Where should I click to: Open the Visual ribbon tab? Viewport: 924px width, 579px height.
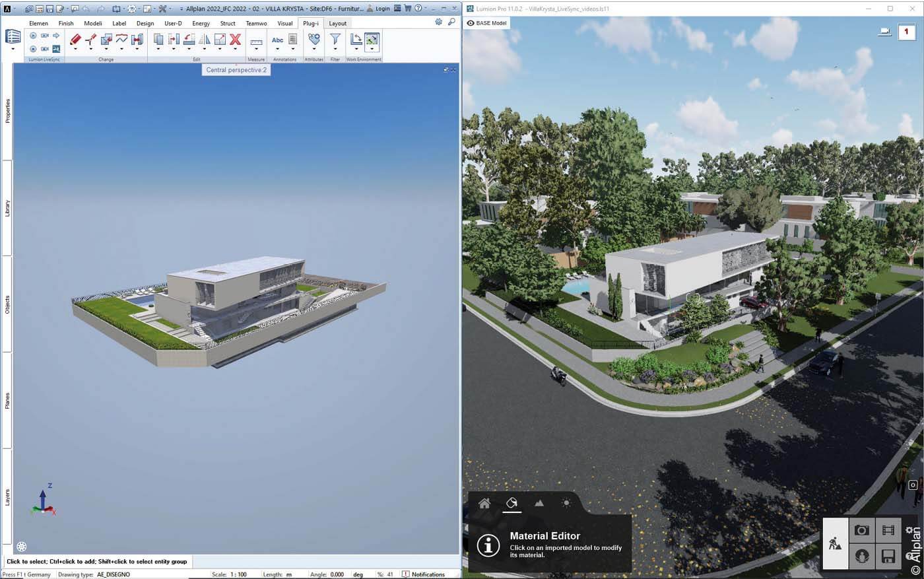pyautogui.click(x=285, y=23)
